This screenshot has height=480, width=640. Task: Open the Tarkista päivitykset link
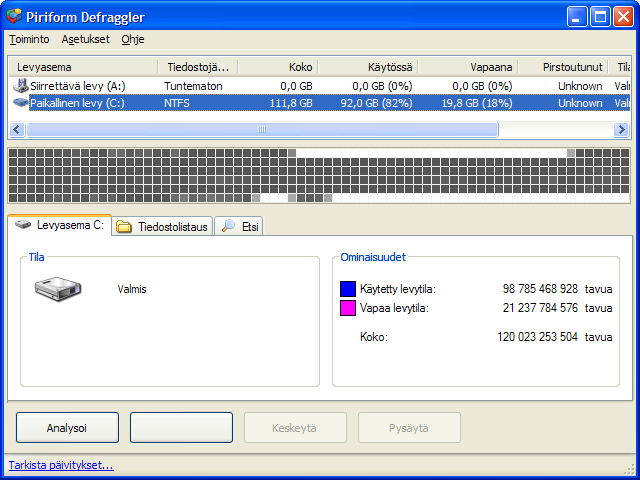(x=61, y=465)
